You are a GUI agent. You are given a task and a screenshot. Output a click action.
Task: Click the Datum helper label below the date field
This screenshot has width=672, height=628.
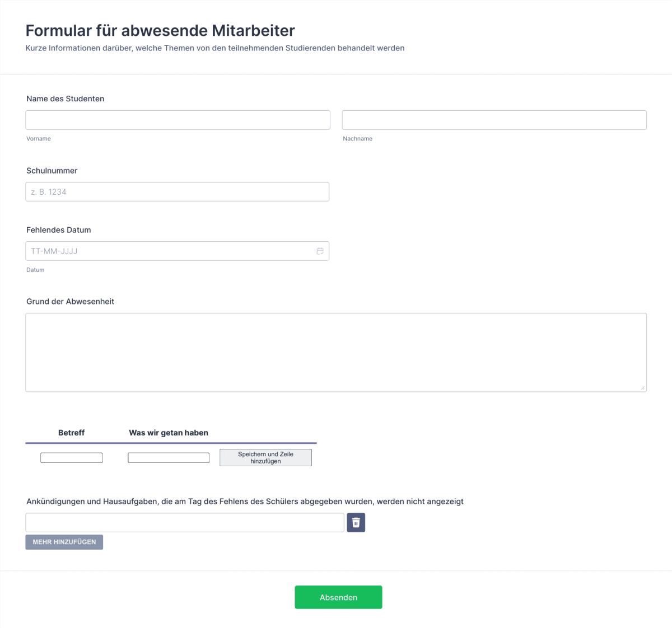(35, 269)
